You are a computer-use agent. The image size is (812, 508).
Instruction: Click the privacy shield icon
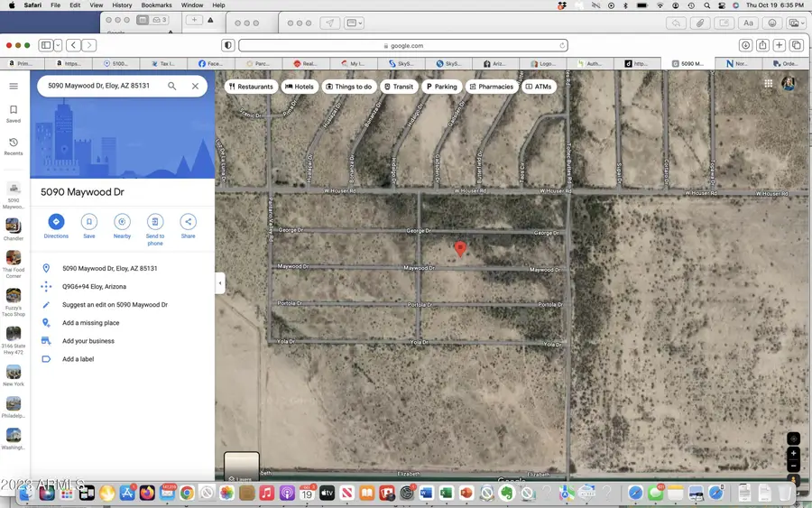tap(228, 45)
